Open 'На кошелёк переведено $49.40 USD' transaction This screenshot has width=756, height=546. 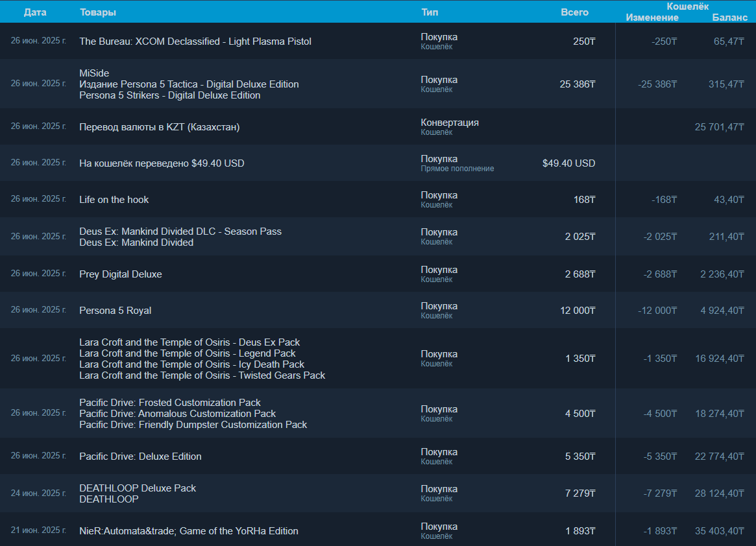378,163
